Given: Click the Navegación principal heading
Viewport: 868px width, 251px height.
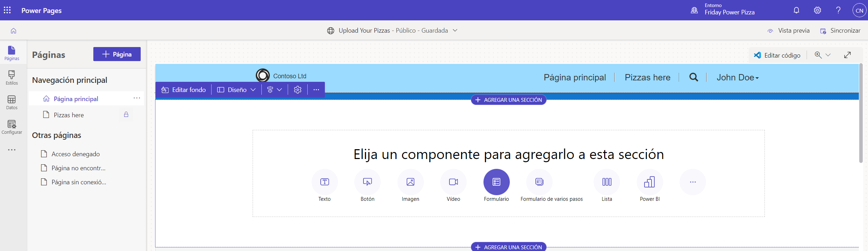Looking at the screenshot, I should (69, 80).
